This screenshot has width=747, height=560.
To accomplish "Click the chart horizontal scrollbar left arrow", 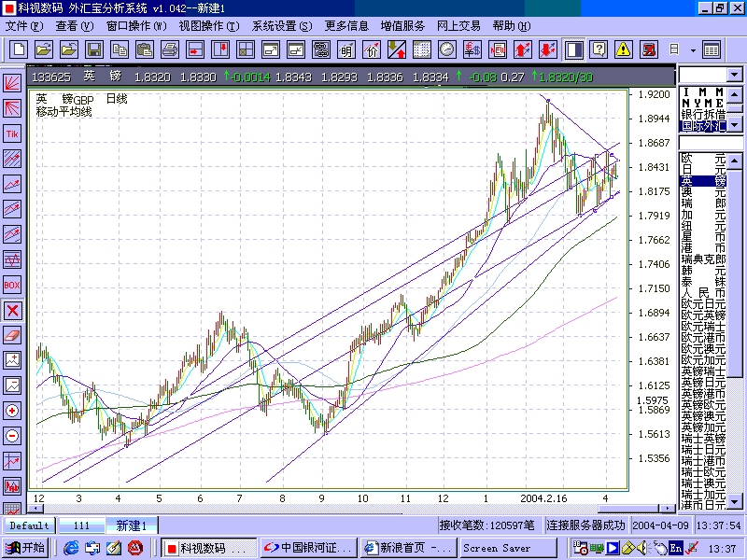I will [35, 509].
